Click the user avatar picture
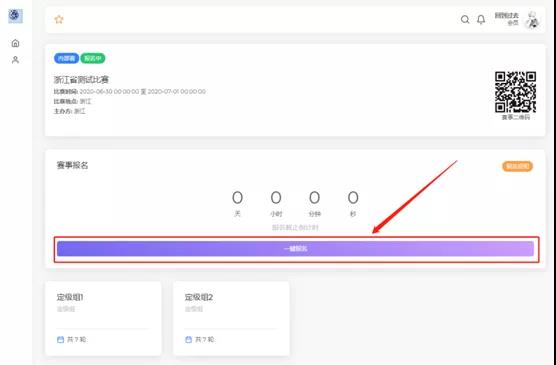This screenshot has height=365, width=556. [x=532, y=20]
